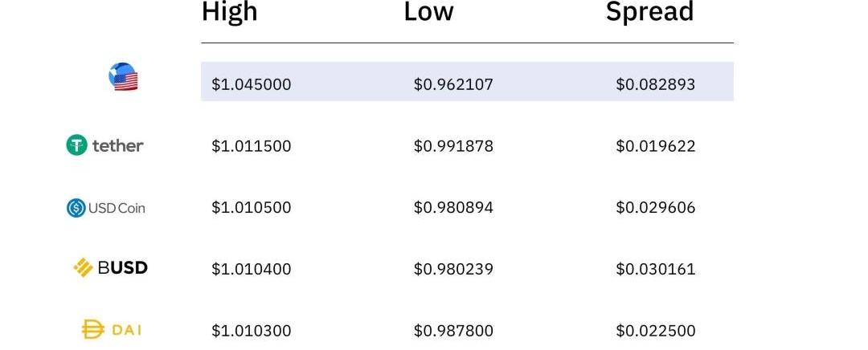
Task: Click the USD Coin logo
Action: click(105, 208)
